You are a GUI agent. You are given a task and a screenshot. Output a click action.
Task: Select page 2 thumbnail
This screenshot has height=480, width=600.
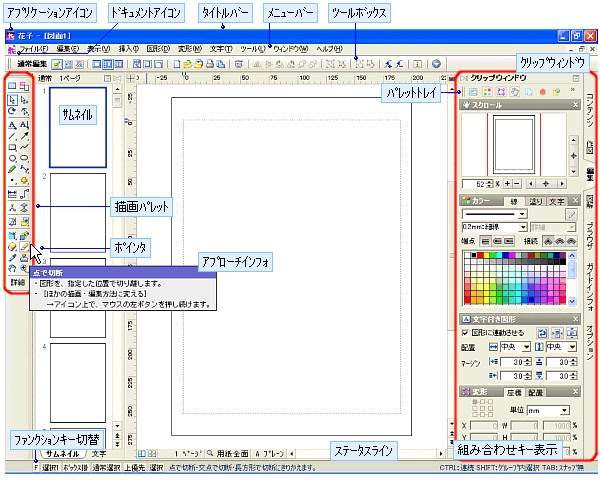[78, 212]
